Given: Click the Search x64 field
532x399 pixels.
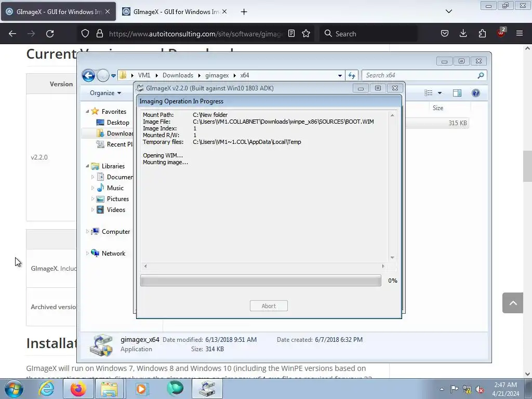Looking at the screenshot, I should coord(424,75).
